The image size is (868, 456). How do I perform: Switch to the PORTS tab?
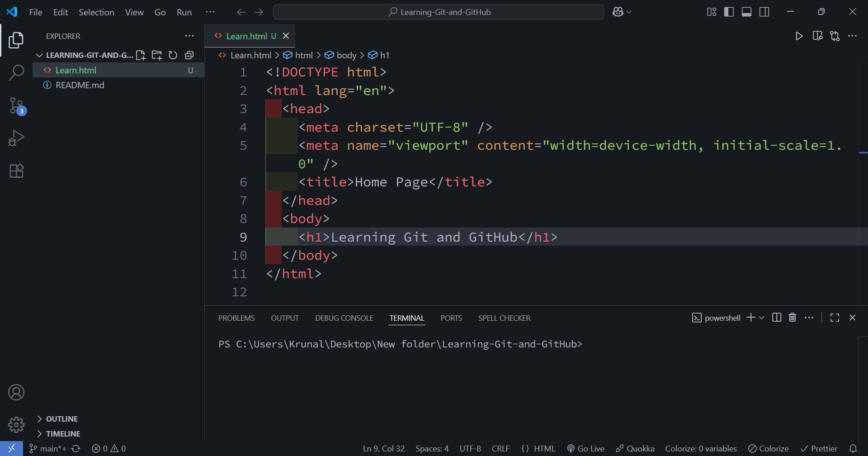[x=451, y=318]
